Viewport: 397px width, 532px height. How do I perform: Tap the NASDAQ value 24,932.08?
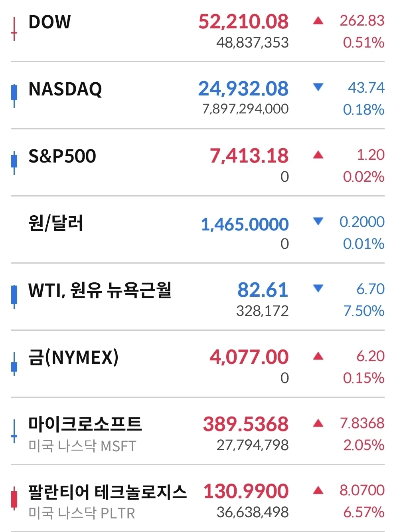(x=243, y=89)
